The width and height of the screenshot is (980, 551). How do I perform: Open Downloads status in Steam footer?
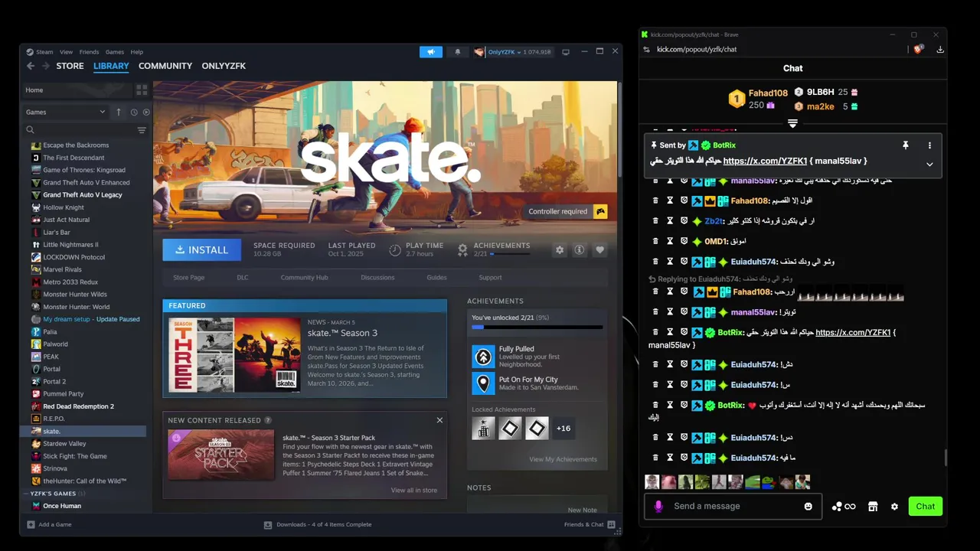pos(318,525)
